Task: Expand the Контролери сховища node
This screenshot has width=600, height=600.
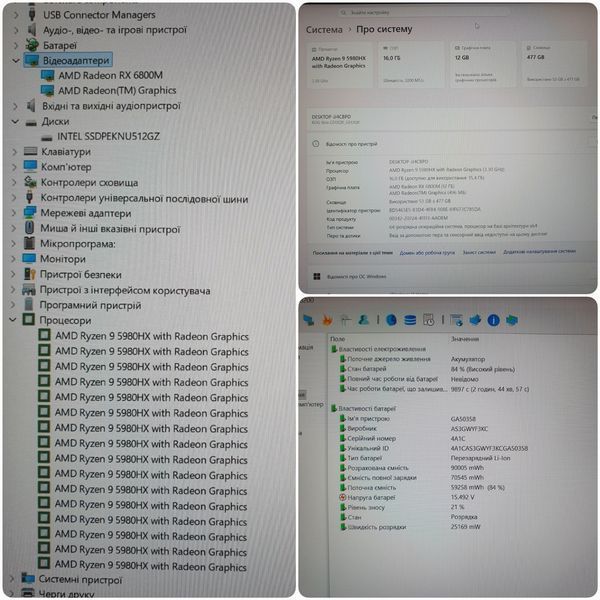Action: [x=15, y=183]
